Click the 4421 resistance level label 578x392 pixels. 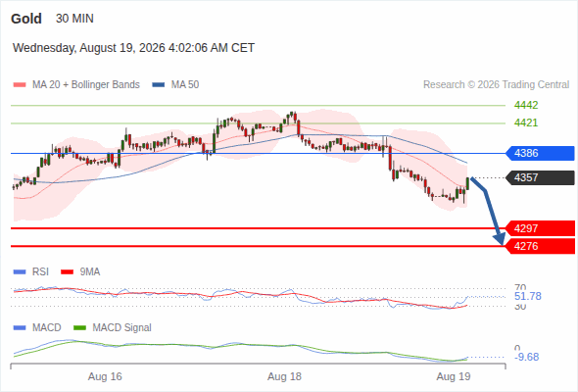click(x=526, y=122)
